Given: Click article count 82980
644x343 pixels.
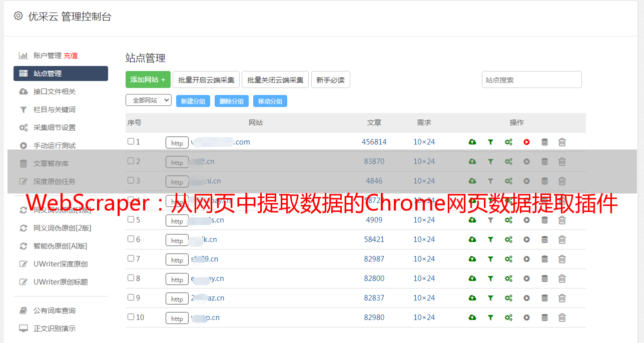Looking at the screenshot, I should [x=374, y=317].
